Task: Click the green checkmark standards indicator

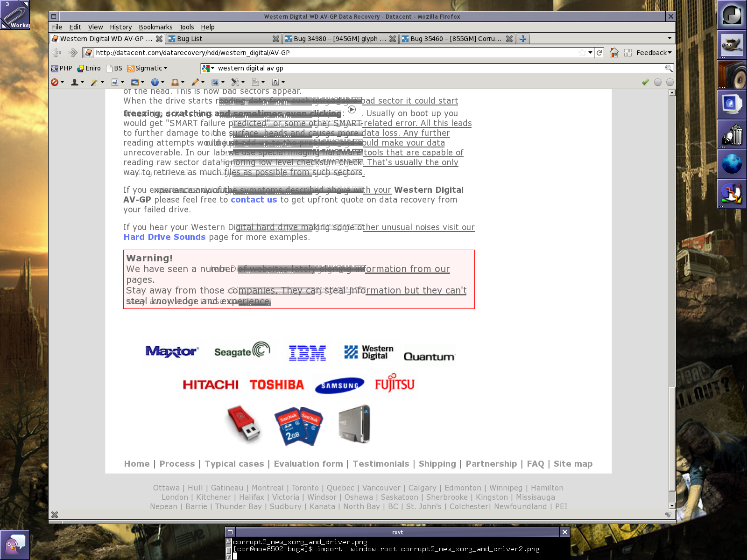Action: (645, 82)
